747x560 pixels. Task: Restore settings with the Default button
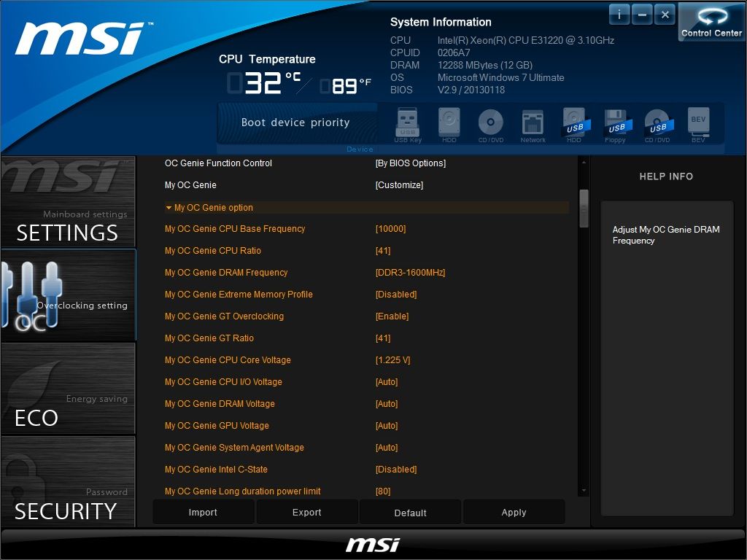410,513
